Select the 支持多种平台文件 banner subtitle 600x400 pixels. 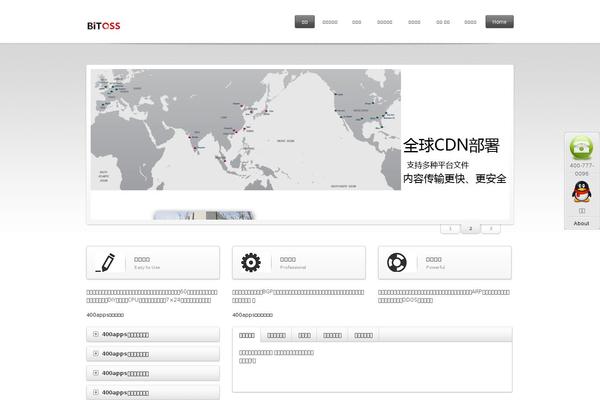[x=437, y=165]
